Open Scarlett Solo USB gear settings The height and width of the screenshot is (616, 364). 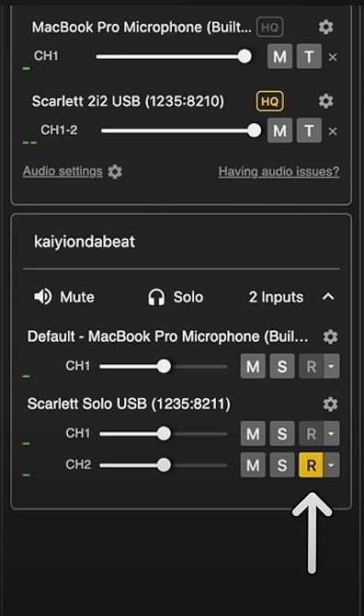coord(330,404)
